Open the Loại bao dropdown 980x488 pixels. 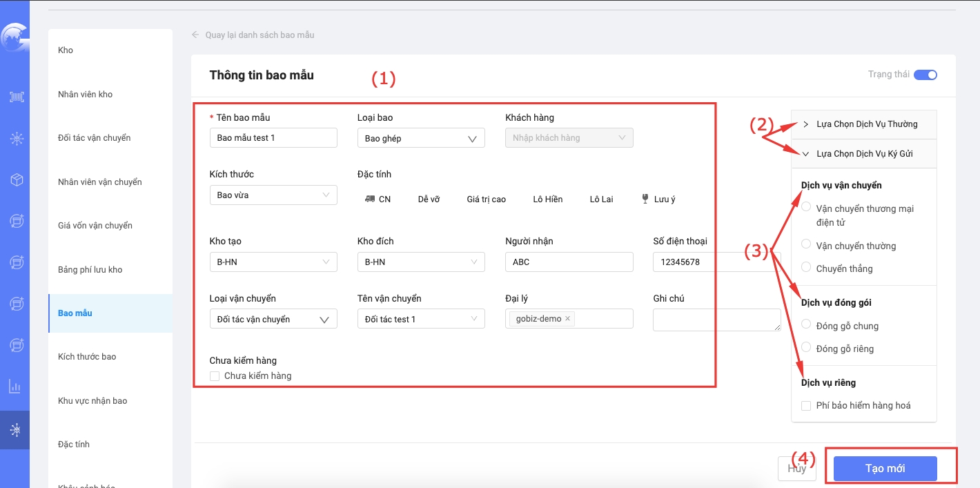420,138
